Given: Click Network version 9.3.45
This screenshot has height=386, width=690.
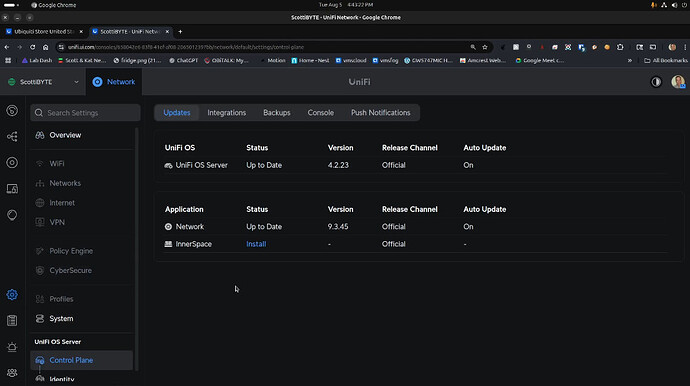Looking at the screenshot, I should tap(338, 227).
